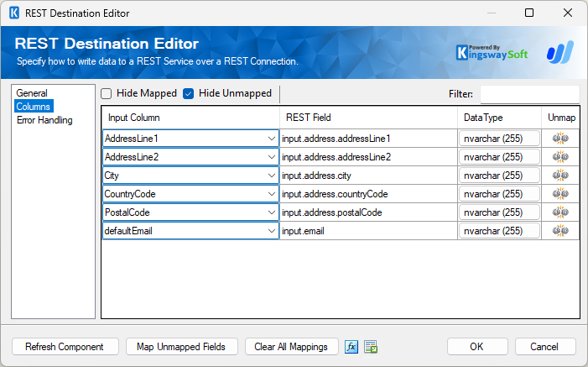Unmap the defaultEmail row mapping
588x367 pixels.
[x=560, y=230]
